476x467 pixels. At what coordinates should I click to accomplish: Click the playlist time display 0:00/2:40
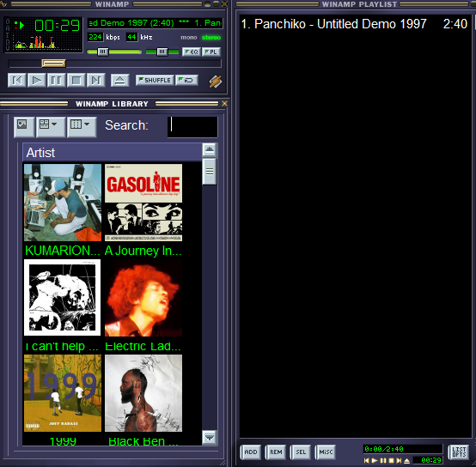403,449
